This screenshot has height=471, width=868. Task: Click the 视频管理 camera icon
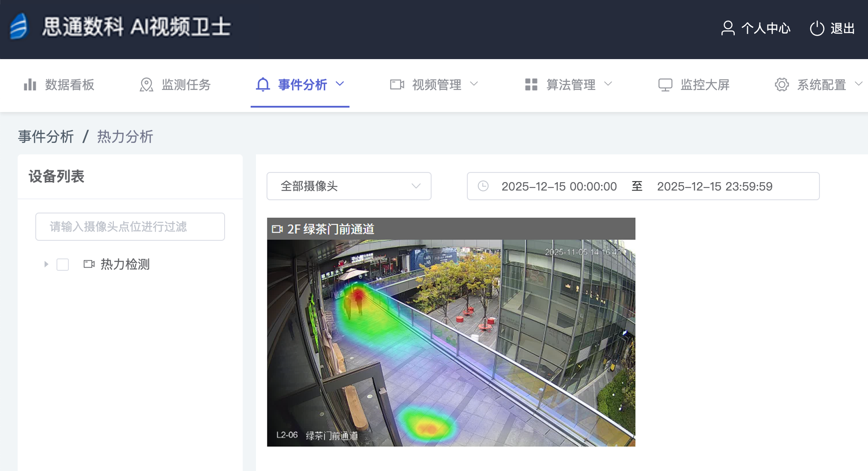(397, 84)
